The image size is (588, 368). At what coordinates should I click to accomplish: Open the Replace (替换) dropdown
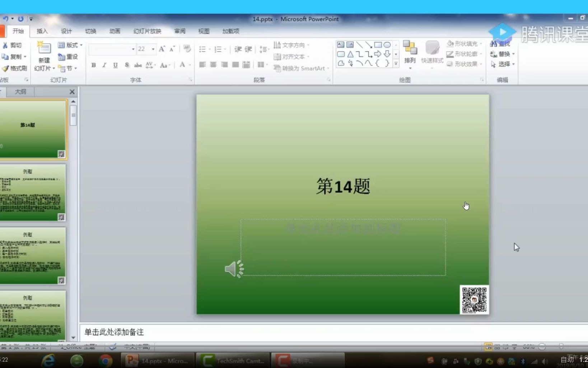(x=503, y=54)
